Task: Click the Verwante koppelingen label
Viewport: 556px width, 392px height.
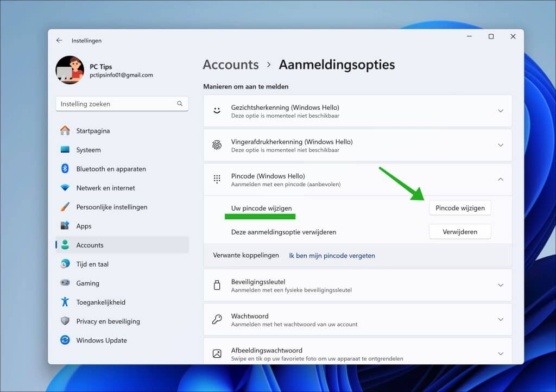Action: [x=246, y=255]
